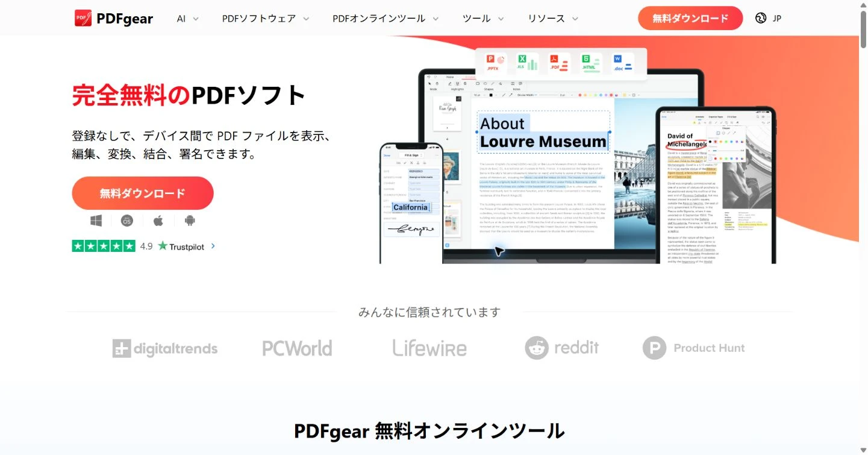Expand the PDFオンラインツール menu
Screen dimensions: 868x455
click(x=386, y=19)
